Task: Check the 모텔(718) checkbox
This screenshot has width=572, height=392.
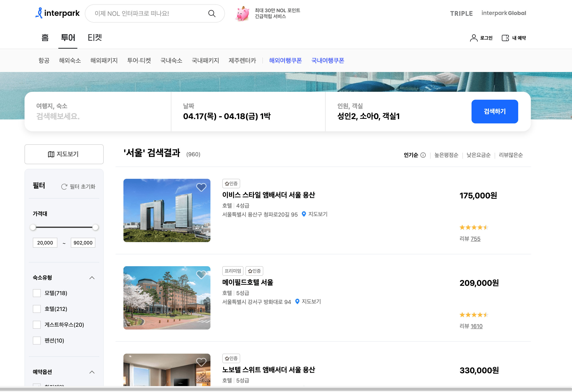Action: [37, 293]
